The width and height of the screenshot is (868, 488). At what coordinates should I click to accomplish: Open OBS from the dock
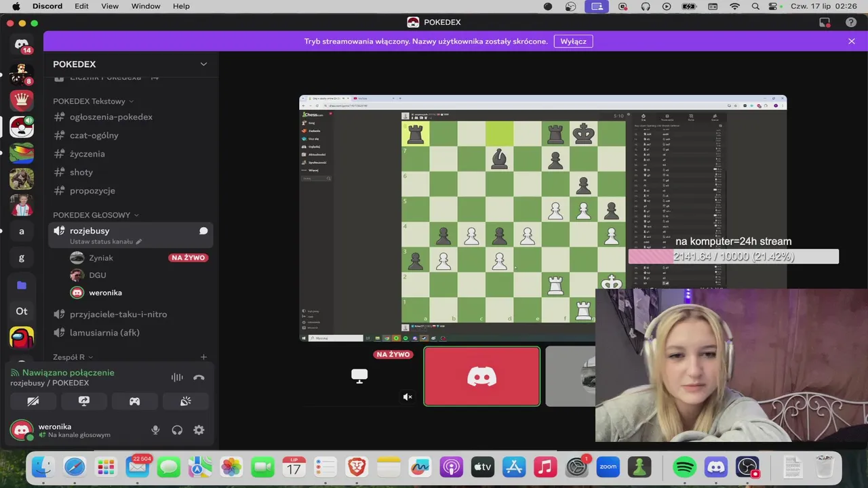coord(747,466)
